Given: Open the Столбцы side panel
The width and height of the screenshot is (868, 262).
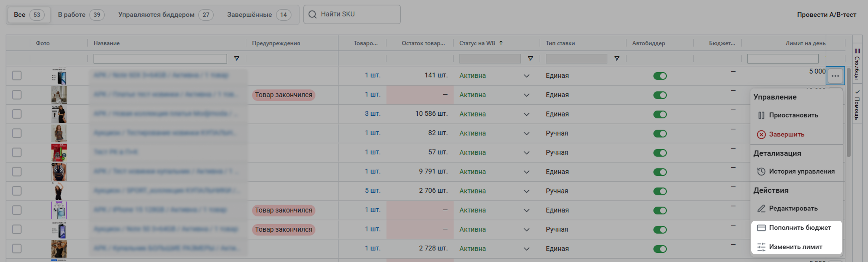Looking at the screenshot, I should [857, 64].
